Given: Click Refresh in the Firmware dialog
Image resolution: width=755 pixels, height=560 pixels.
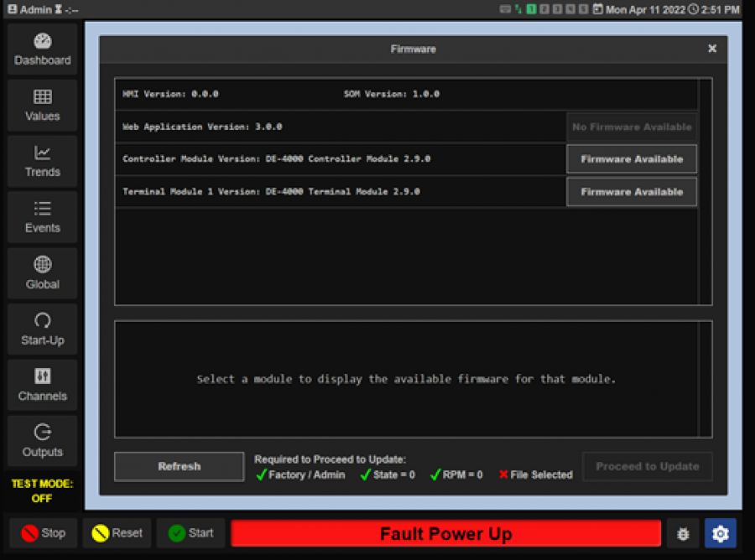Looking at the screenshot, I should pyautogui.click(x=179, y=467).
